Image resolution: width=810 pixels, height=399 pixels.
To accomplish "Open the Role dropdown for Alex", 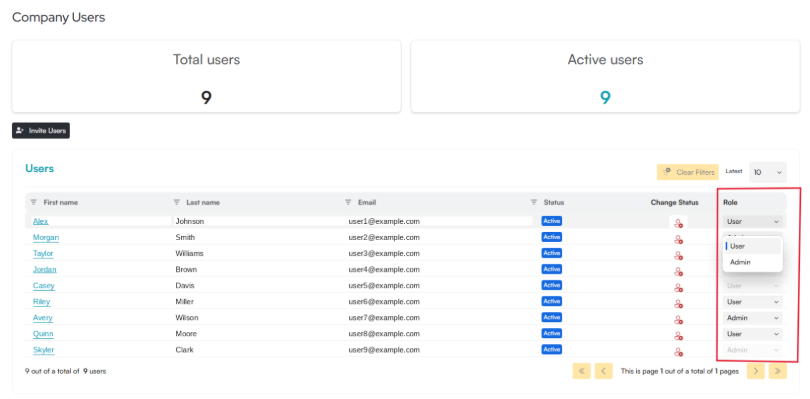I will (x=753, y=221).
